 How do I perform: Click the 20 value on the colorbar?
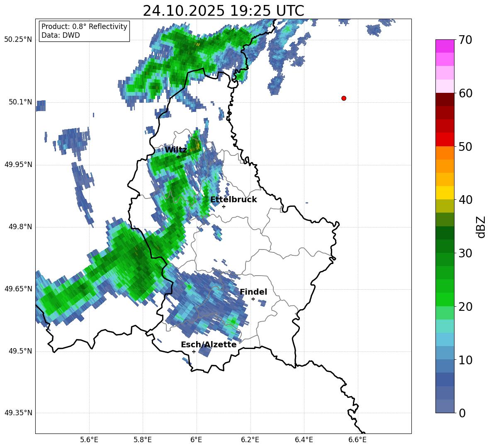point(465,307)
